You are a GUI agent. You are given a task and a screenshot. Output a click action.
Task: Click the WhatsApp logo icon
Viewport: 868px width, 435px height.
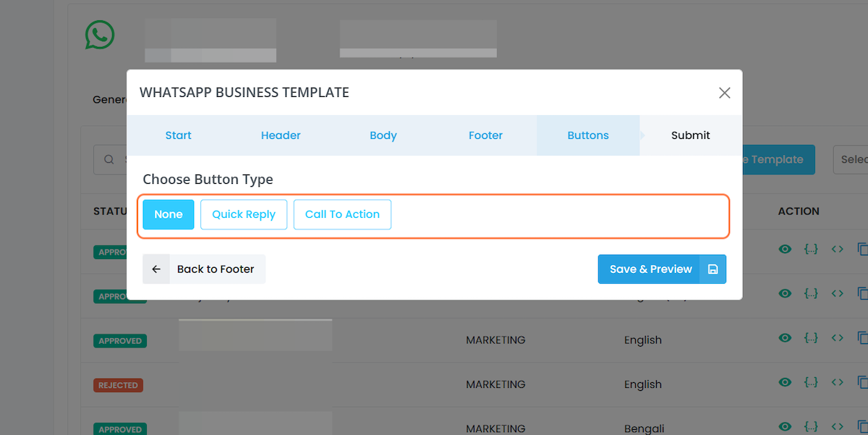click(100, 34)
